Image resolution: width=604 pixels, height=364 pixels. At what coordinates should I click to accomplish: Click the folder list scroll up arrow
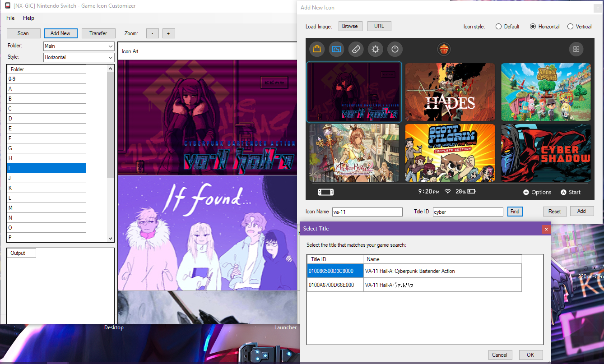(x=111, y=69)
